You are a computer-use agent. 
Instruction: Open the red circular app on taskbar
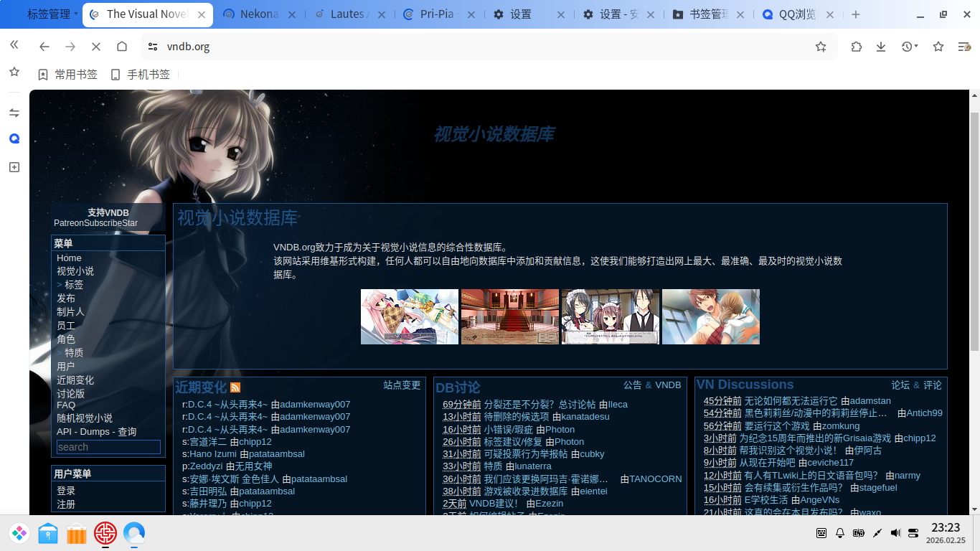pyautogui.click(x=105, y=533)
